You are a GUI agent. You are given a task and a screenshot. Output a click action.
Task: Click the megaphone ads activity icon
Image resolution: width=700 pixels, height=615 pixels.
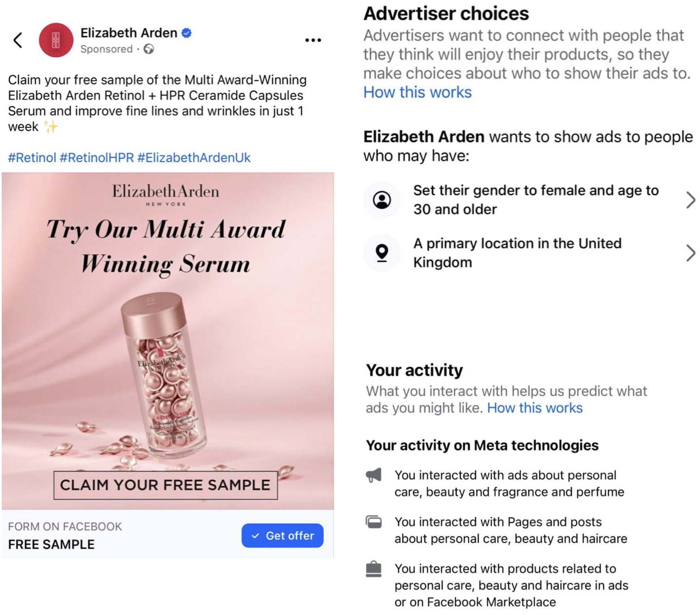[x=374, y=475]
